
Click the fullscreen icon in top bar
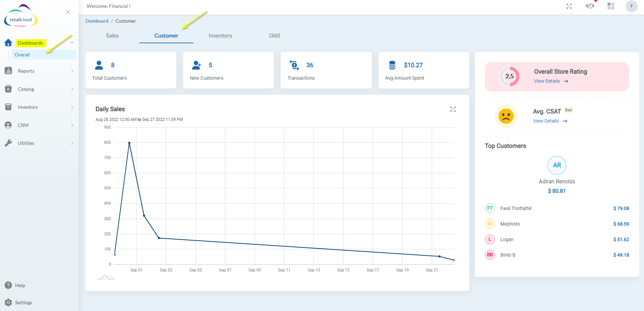(569, 6)
